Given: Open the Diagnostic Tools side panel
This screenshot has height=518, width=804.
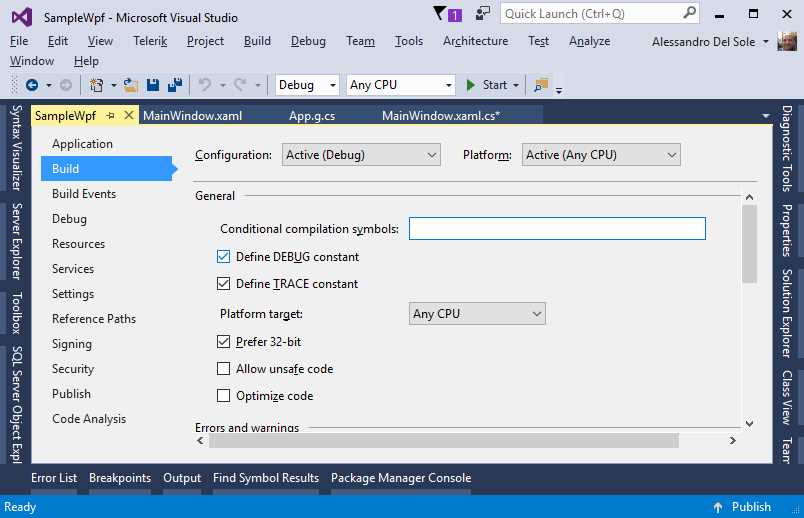Looking at the screenshot, I should pyautogui.click(x=787, y=149).
